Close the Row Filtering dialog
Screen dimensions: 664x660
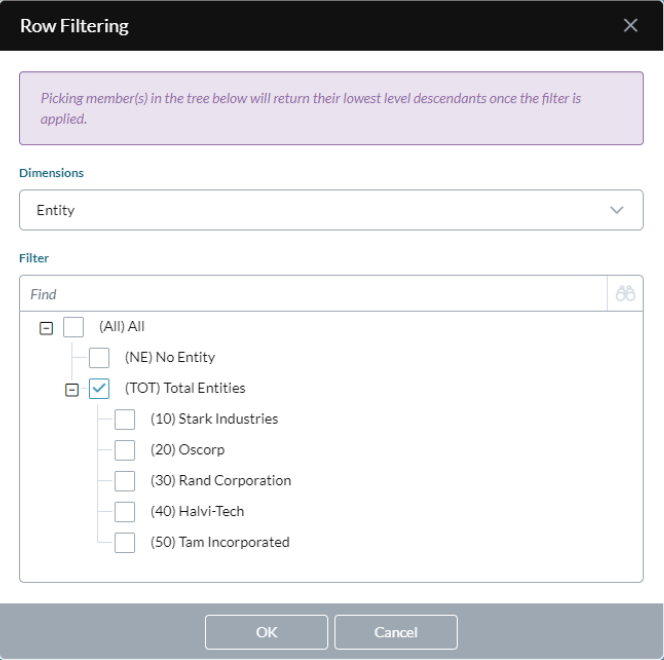coord(631,25)
